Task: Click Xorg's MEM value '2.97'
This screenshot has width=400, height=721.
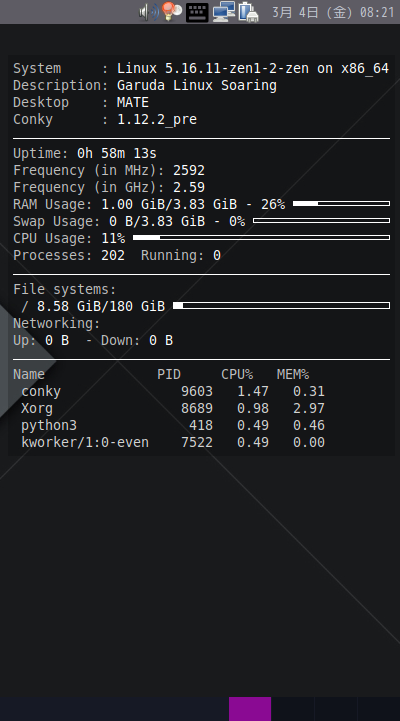Action: tap(309, 408)
